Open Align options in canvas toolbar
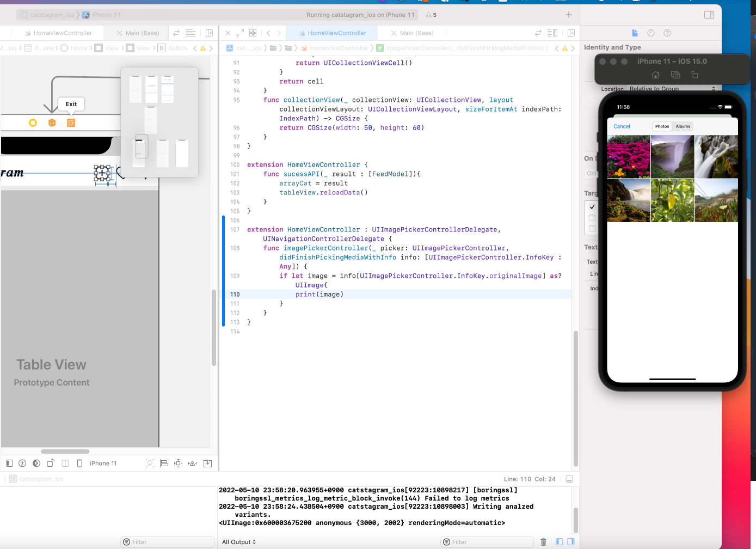 click(x=164, y=463)
